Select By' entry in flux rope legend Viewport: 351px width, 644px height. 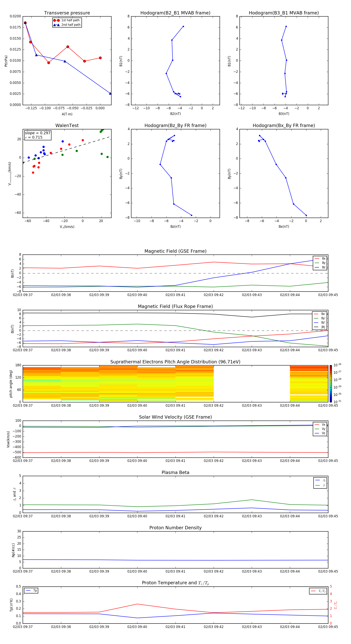pos(320,318)
